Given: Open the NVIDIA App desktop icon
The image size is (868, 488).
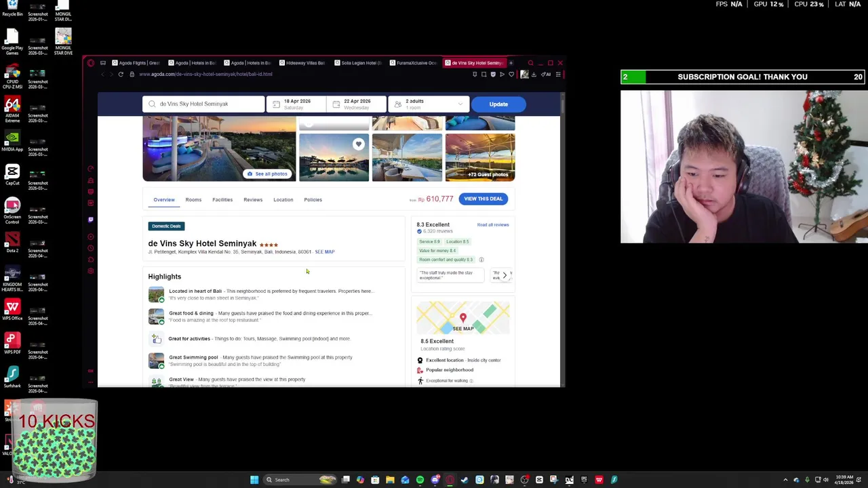Looking at the screenshot, I should click(x=12, y=140).
